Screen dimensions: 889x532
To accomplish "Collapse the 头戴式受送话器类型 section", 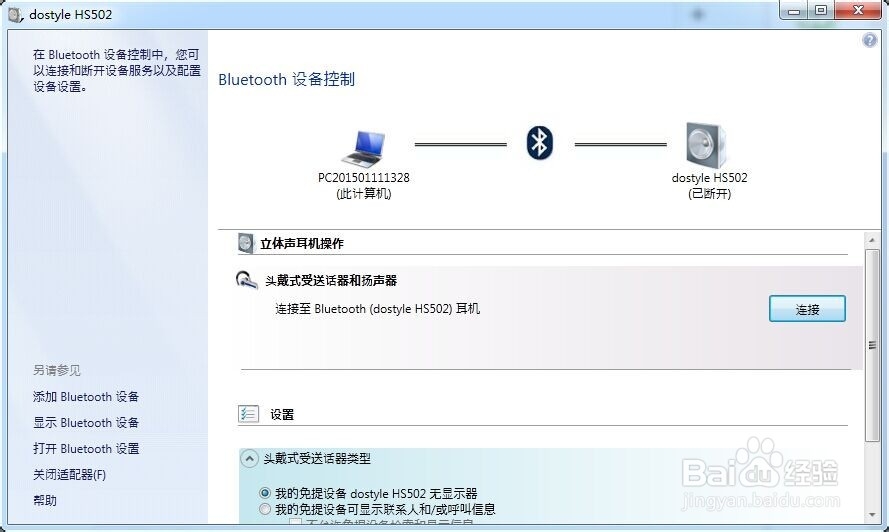I will click(x=249, y=458).
